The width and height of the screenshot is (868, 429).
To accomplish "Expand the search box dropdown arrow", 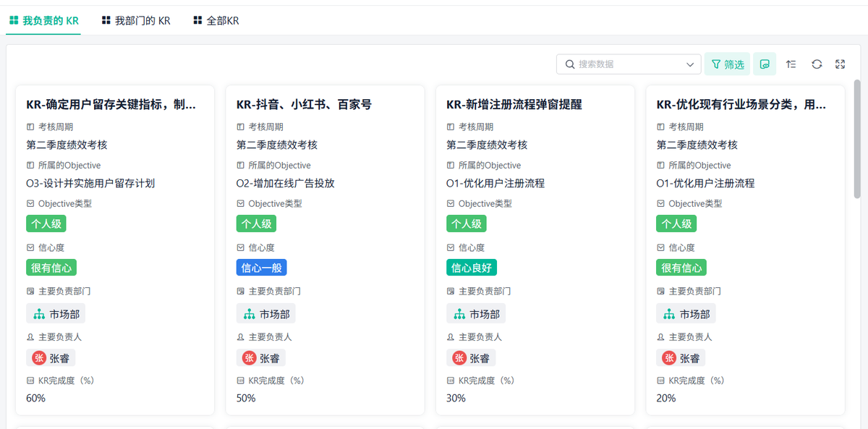I will tap(690, 64).
